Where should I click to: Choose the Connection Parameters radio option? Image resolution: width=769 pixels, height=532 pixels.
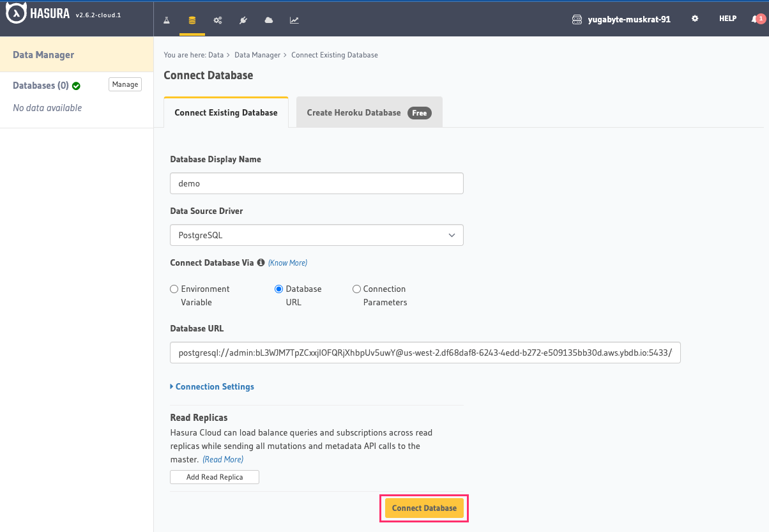point(356,289)
